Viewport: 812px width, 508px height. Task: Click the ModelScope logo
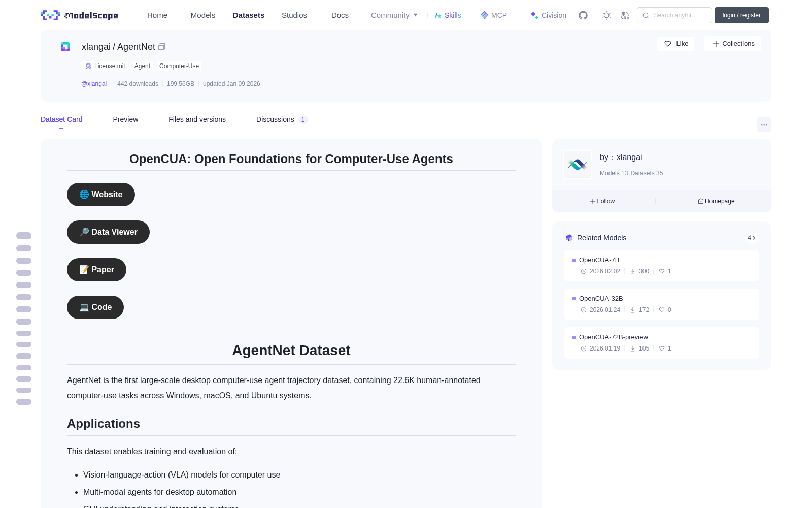tap(80, 15)
